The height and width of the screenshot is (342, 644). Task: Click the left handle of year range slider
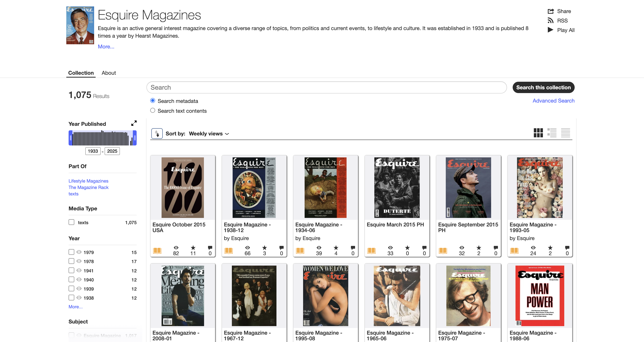point(71,138)
